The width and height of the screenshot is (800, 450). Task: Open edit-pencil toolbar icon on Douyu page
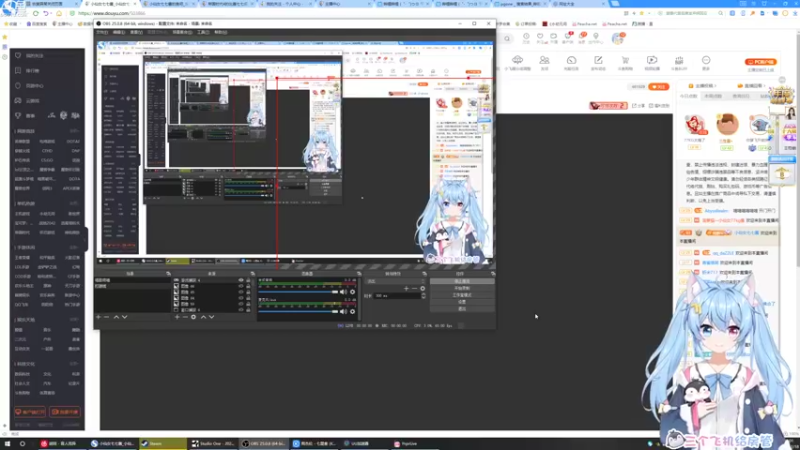point(598,62)
